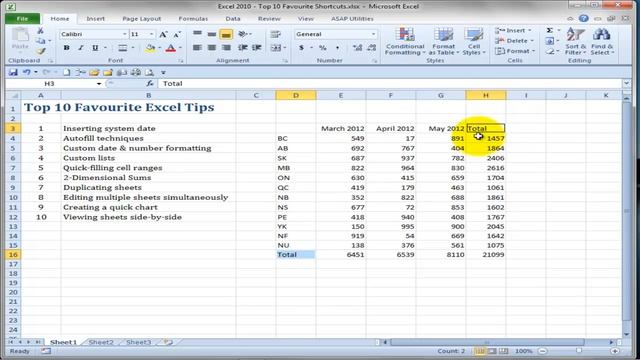Click the Fill down icon in Editing

point(550,41)
